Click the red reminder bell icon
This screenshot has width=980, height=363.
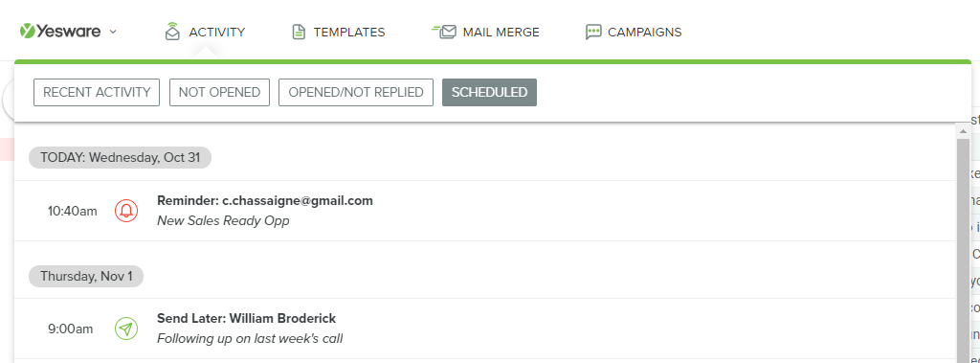[x=126, y=211]
